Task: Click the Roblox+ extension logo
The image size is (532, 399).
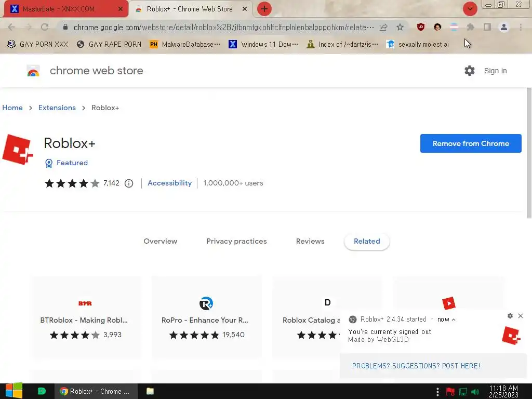Action: (x=18, y=150)
